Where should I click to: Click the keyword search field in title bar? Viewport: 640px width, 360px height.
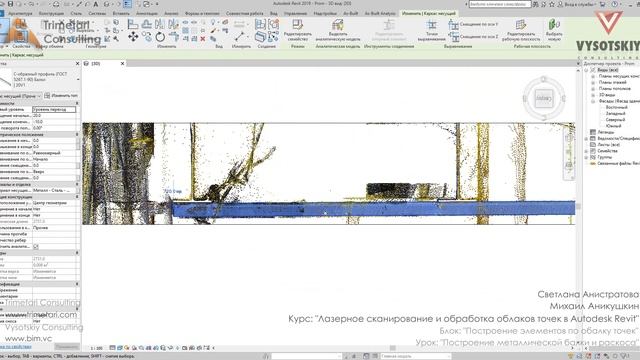click(x=500, y=4)
